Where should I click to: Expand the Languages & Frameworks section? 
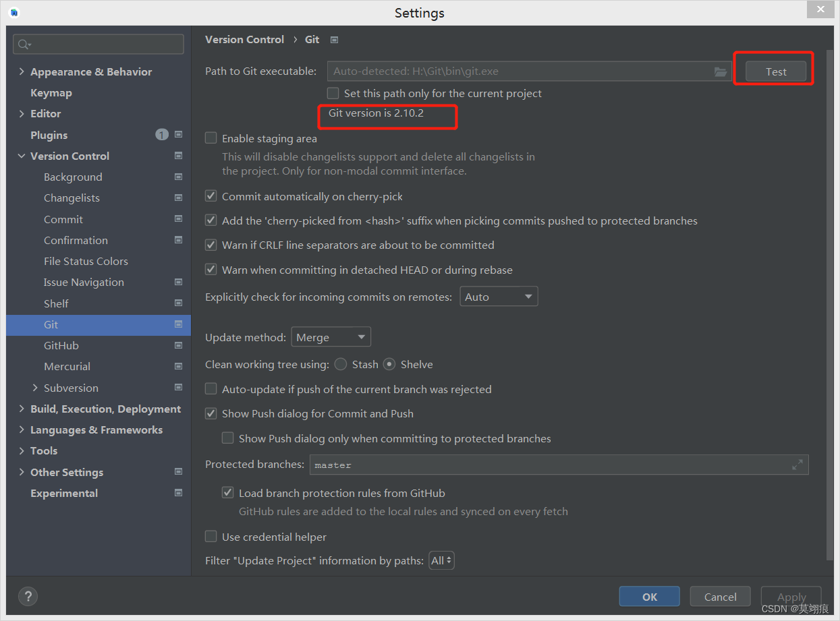22,430
